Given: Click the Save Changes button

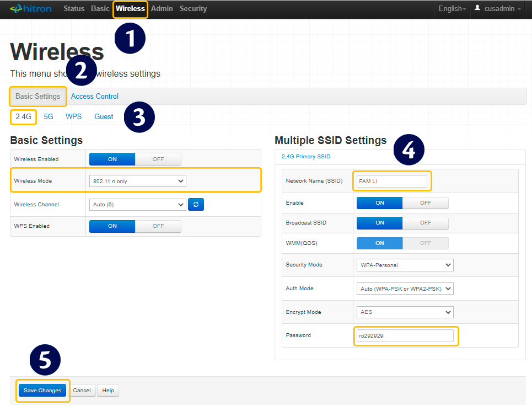Looking at the screenshot, I should 42,390.
